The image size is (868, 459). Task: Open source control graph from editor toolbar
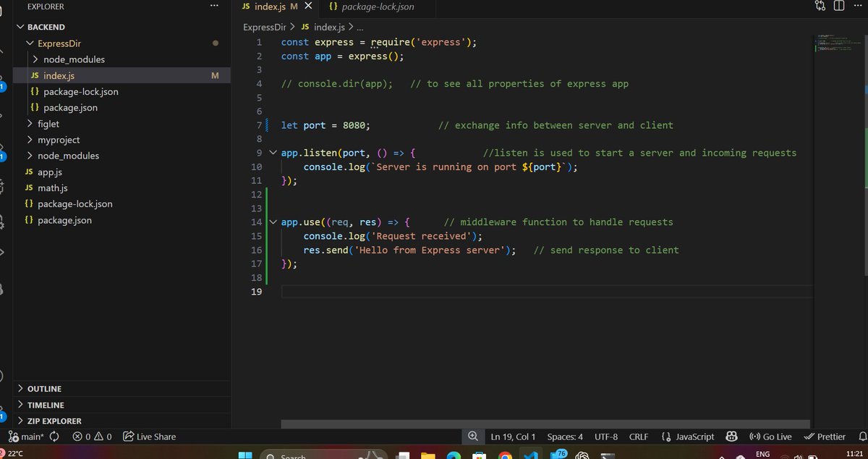click(x=820, y=6)
